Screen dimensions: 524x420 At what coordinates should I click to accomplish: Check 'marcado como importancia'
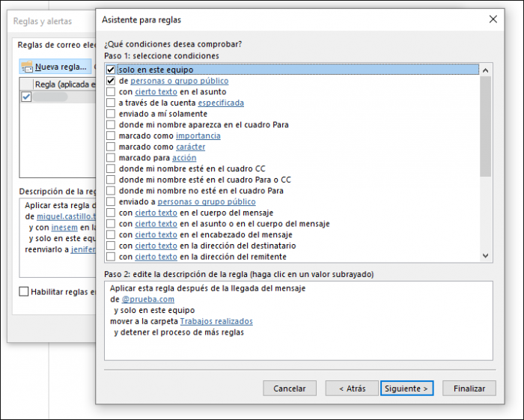point(111,136)
